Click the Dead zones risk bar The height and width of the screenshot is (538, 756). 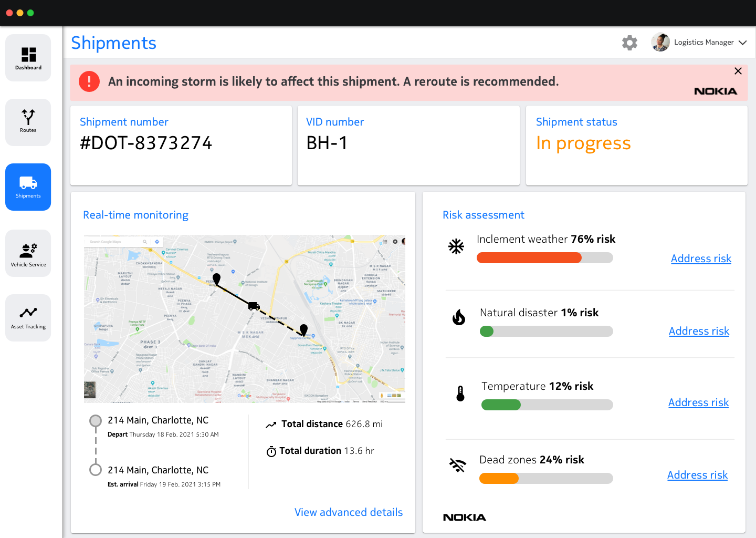pos(546,478)
